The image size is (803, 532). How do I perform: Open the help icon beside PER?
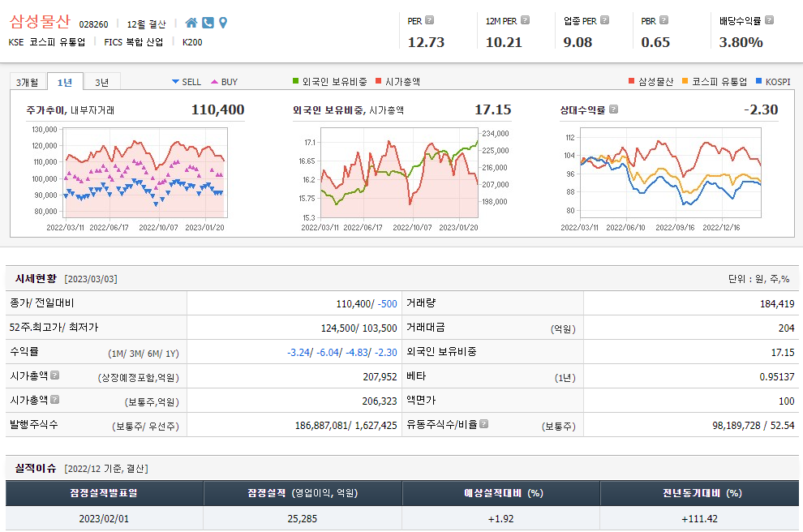point(430,20)
